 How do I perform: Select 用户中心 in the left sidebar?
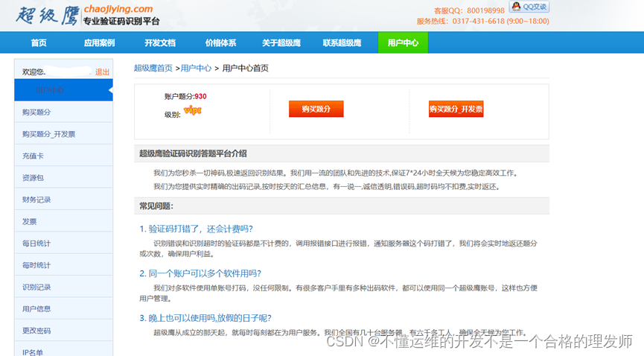click(64, 90)
